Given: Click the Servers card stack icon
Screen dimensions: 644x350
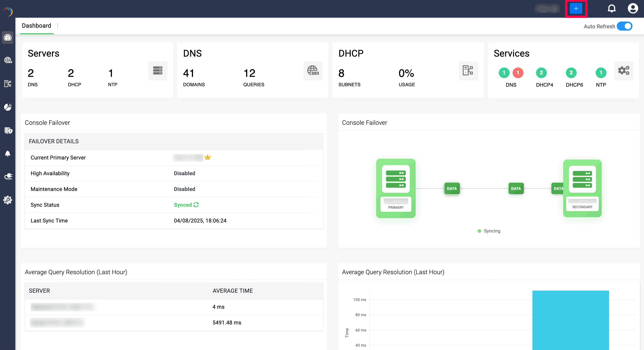Looking at the screenshot, I should tap(158, 71).
